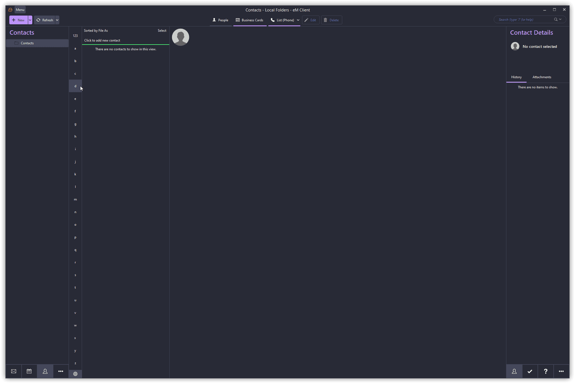Open the main Menu
Viewport: 575px width, 392px height.
(x=20, y=10)
